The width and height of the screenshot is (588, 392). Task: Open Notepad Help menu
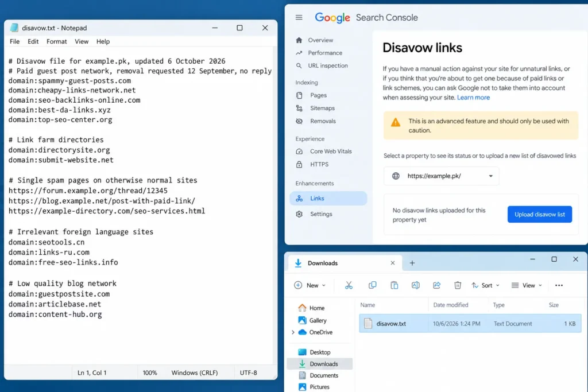[x=103, y=41]
